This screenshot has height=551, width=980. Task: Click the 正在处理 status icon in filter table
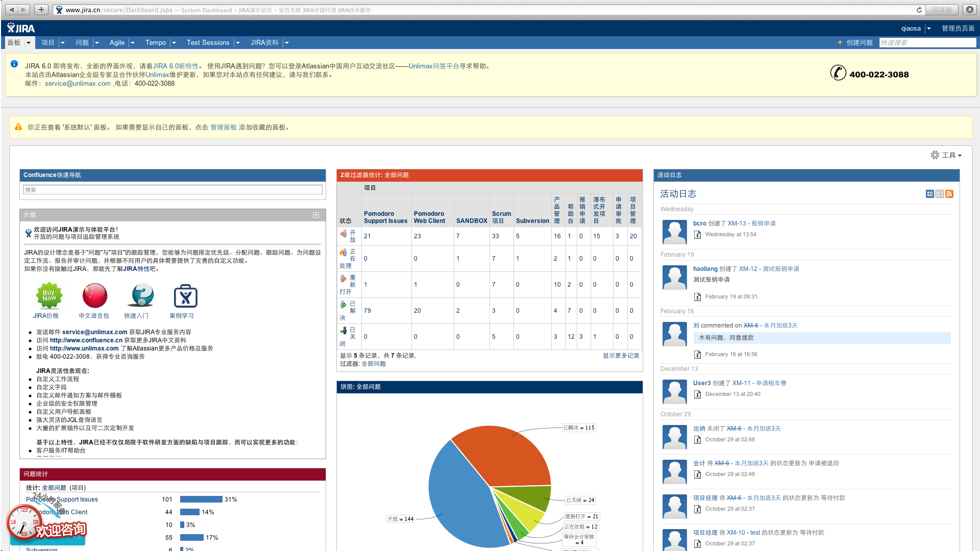click(344, 253)
